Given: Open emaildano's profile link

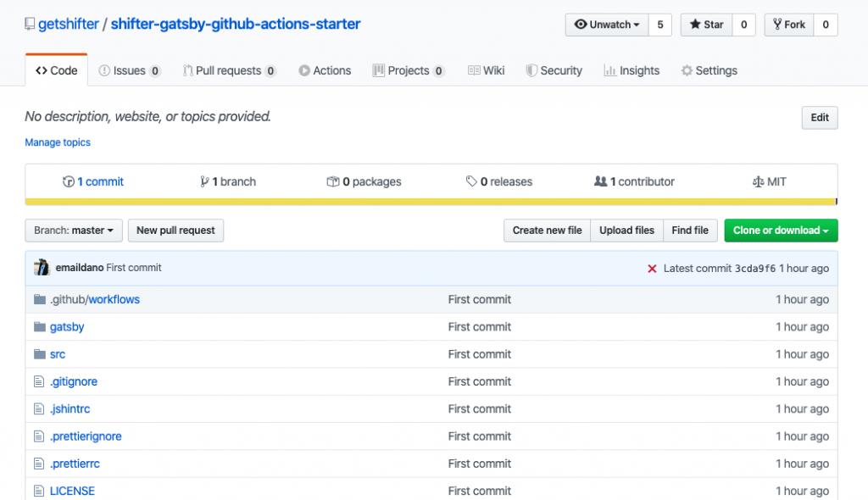Looking at the screenshot, I should [x=79, y=268].
